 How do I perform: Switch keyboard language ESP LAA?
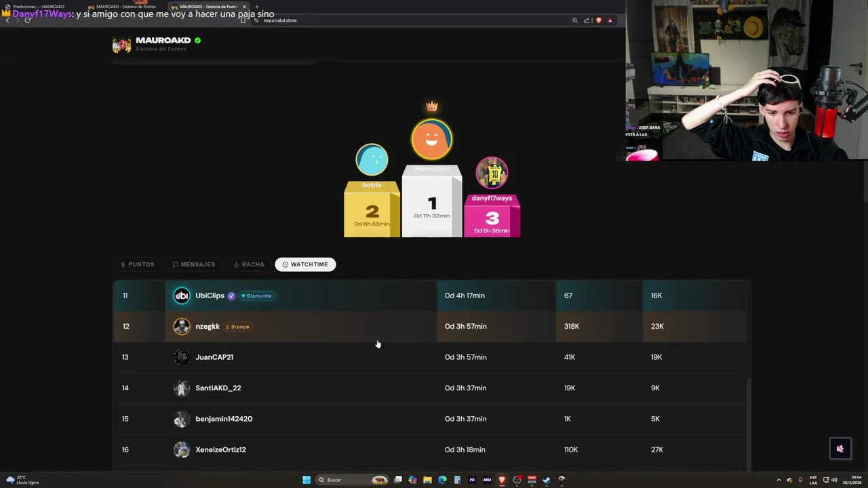[813, 480]
